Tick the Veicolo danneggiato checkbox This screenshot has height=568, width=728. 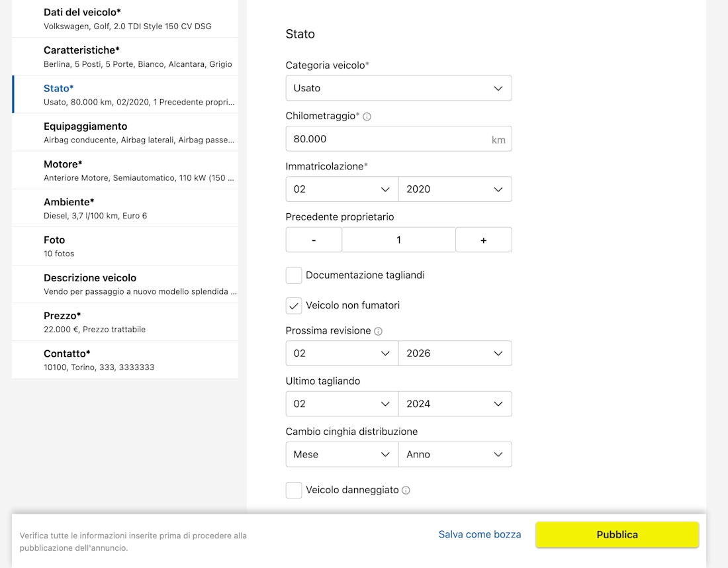click(x=294, y=491)
